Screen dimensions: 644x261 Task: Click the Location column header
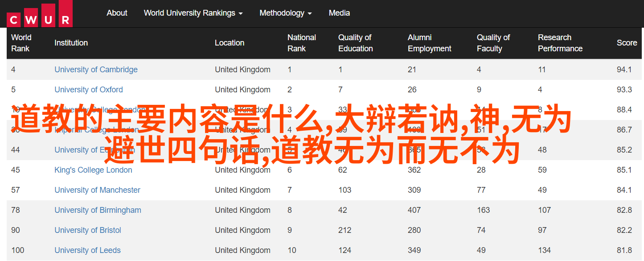tap(230, 43)
